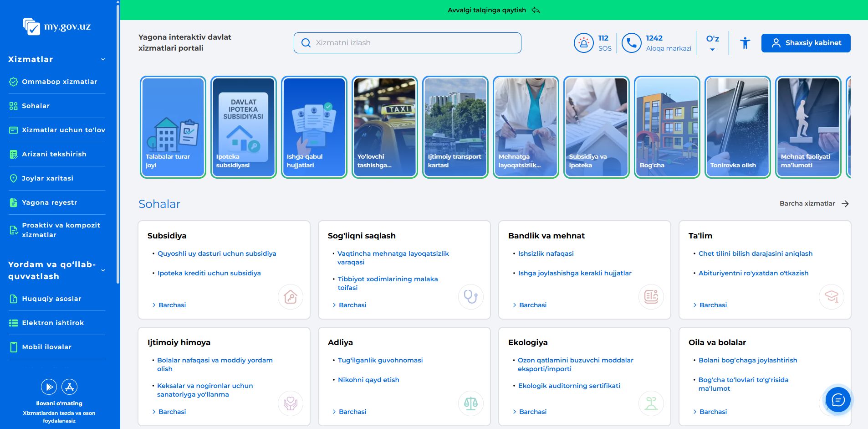Open the Tonirovka olish service card
This screenshot has height=429, width=868.
pos(737,127)
